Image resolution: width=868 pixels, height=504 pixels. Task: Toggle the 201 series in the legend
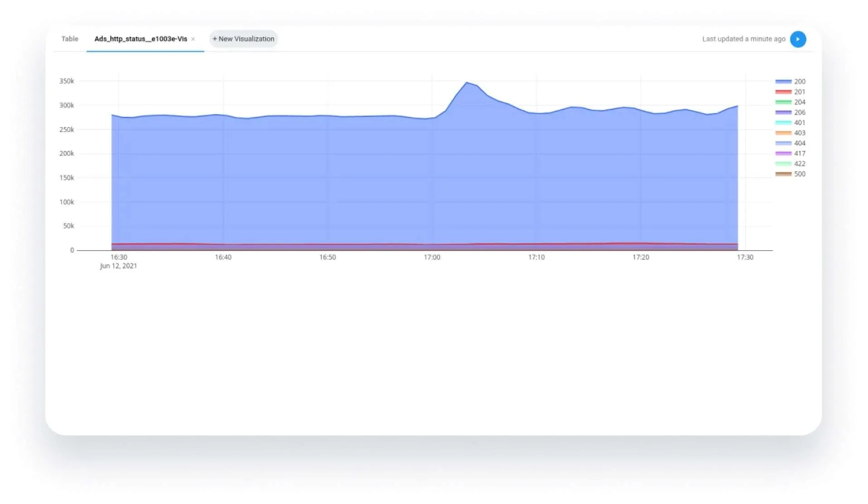tap(790, 92)
